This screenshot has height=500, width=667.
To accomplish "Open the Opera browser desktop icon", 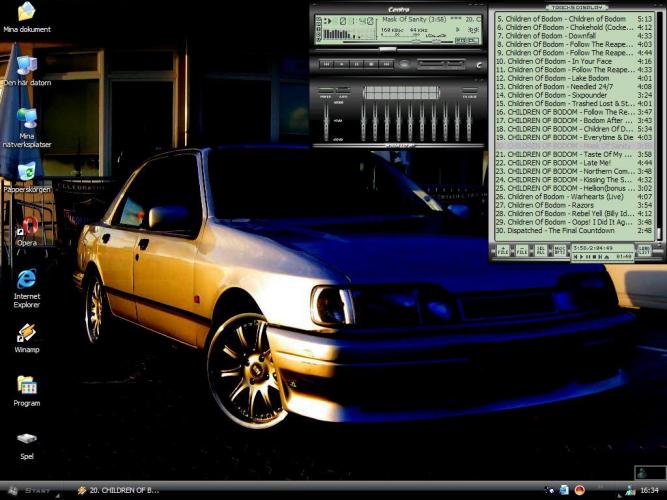I will 27,227.
